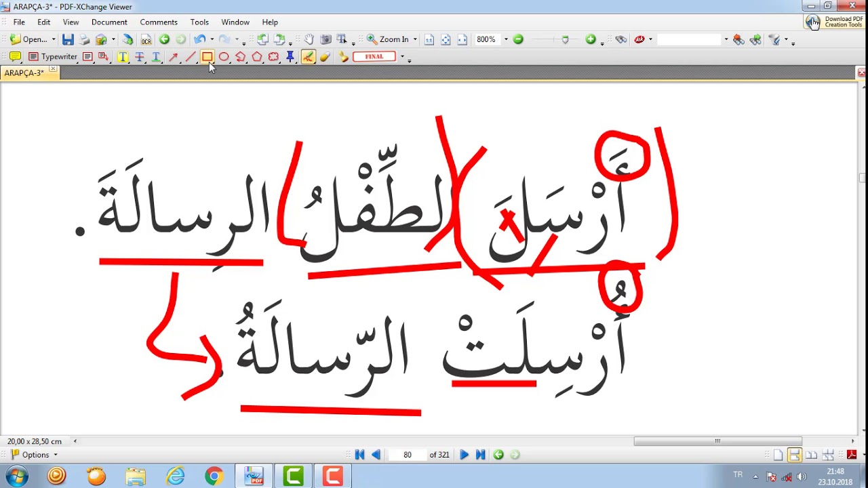
Task: Switch to single page layout
Action: pos(778,455)
